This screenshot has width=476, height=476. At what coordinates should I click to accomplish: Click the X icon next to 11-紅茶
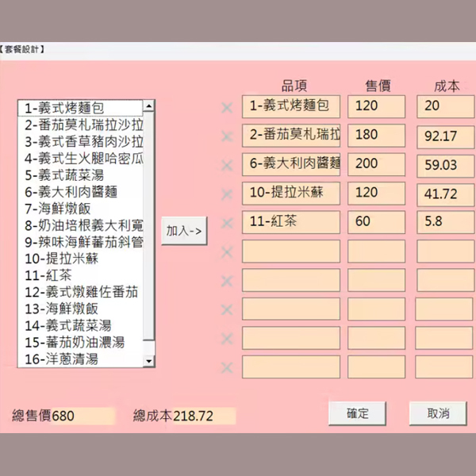pos(227,222)
